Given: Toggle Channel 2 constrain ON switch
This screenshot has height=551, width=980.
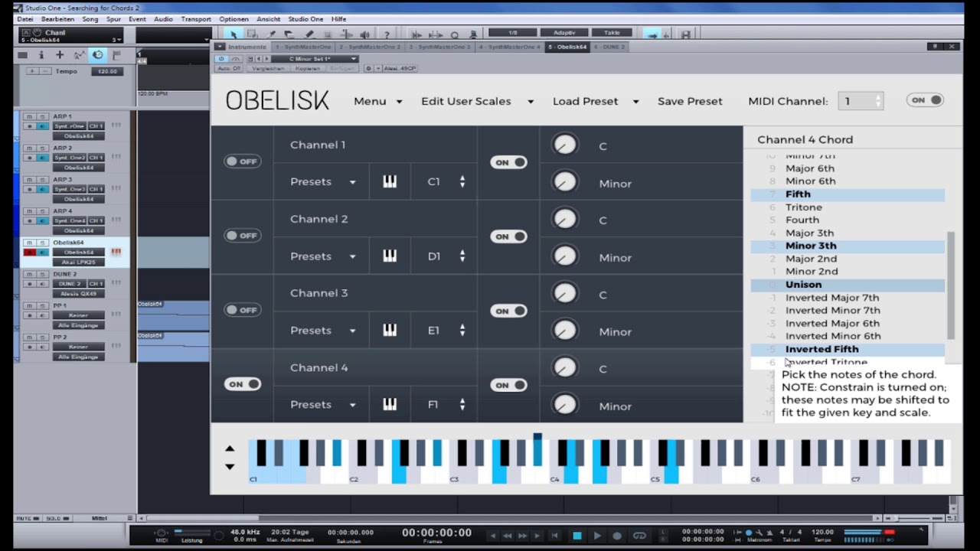Looking at the screenshot, I should point(508,236).
